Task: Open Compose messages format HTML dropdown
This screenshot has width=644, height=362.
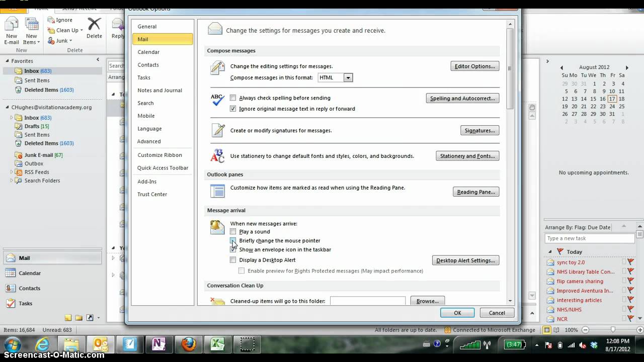Action: pos(348,78)
